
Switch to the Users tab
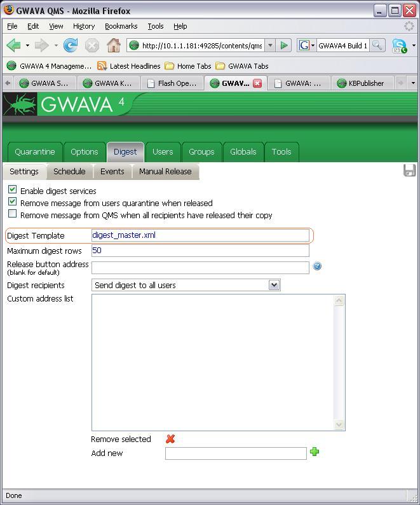click(x=163, y=152)
